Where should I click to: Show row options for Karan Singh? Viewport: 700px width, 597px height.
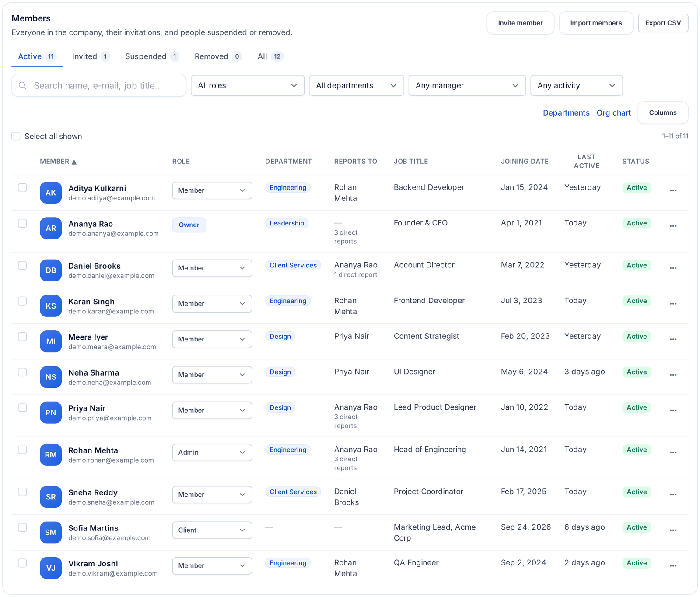point(673,304)
